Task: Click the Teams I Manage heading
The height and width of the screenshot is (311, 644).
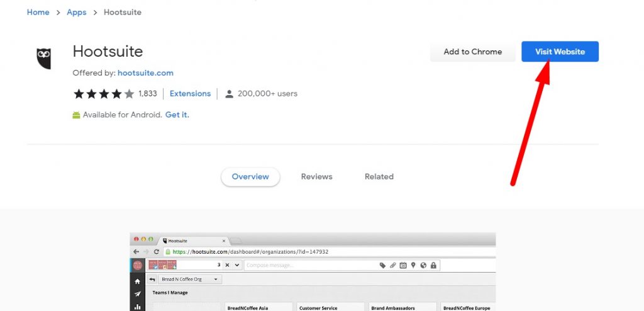Action: point(170,293)
